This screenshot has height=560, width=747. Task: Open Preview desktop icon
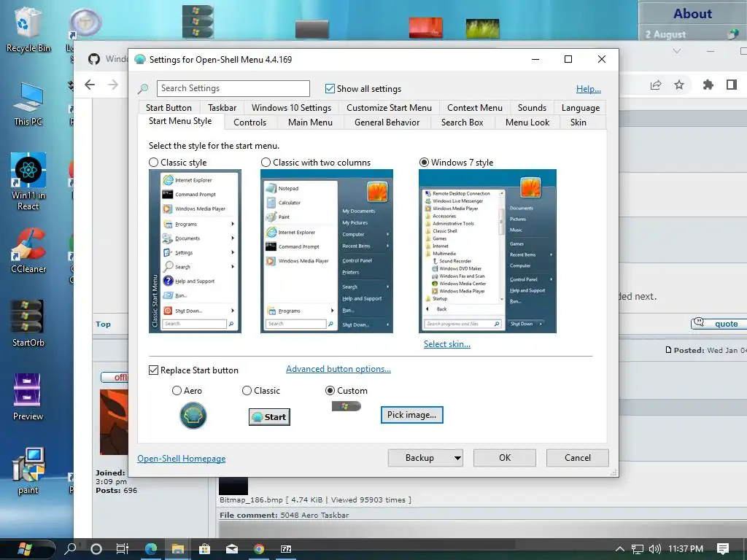coord(28,397)
